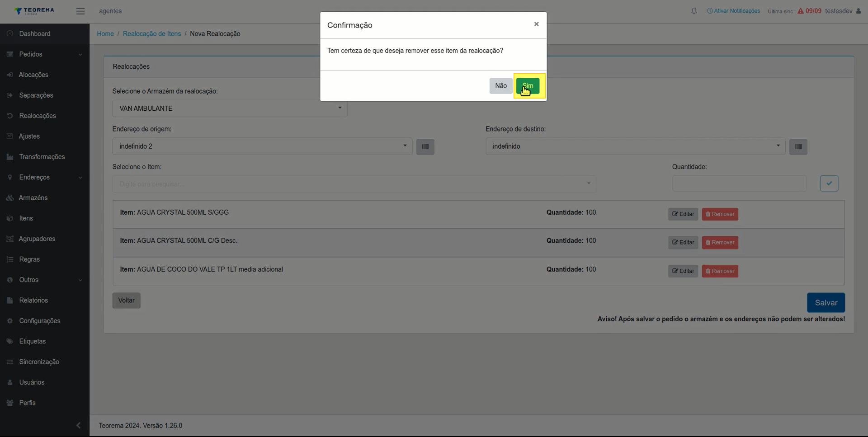Confirm removal with the Sim button
The width and height of the screenshot is (868, 437).
[528, 86]
